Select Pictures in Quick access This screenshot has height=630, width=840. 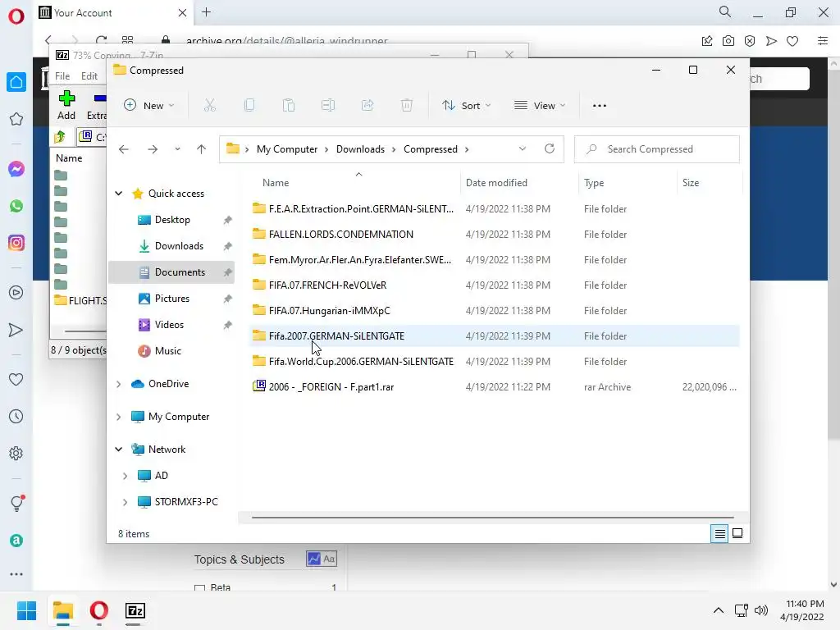click(x=172, y=299)
